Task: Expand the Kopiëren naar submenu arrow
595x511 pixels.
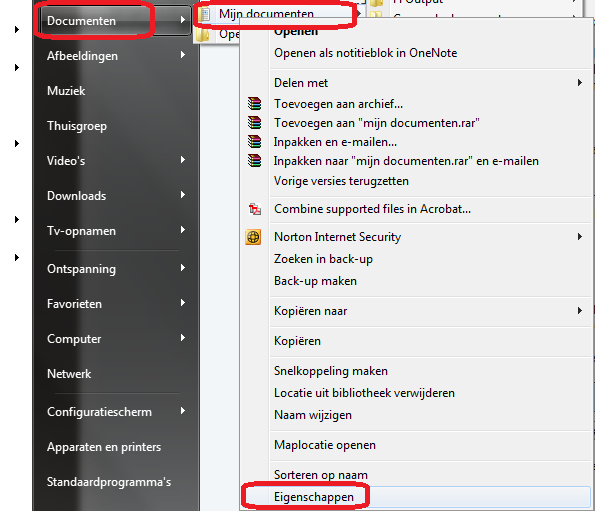Action: tap(579, 310)
